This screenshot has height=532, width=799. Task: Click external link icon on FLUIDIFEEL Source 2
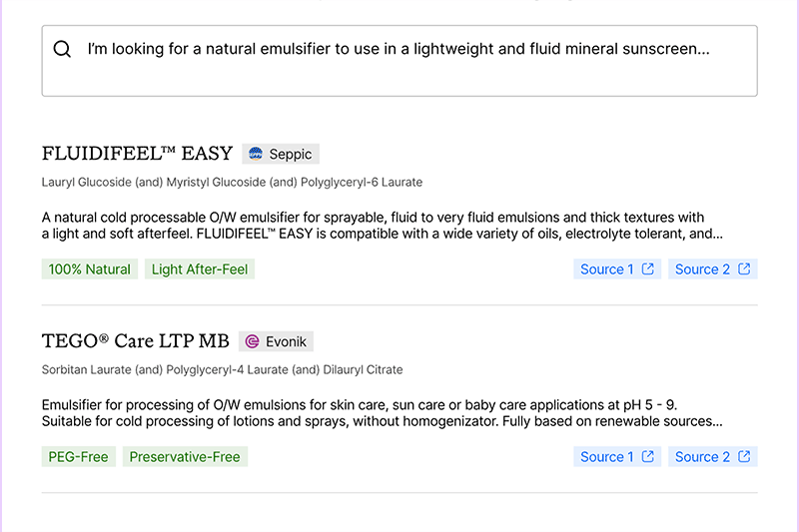[x=744, y=268]
